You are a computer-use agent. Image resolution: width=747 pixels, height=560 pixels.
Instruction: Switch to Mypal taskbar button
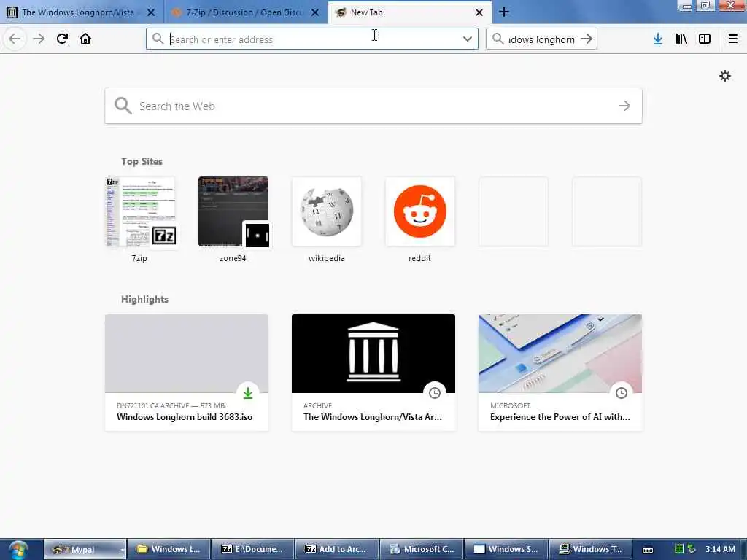tap(85, 549)
